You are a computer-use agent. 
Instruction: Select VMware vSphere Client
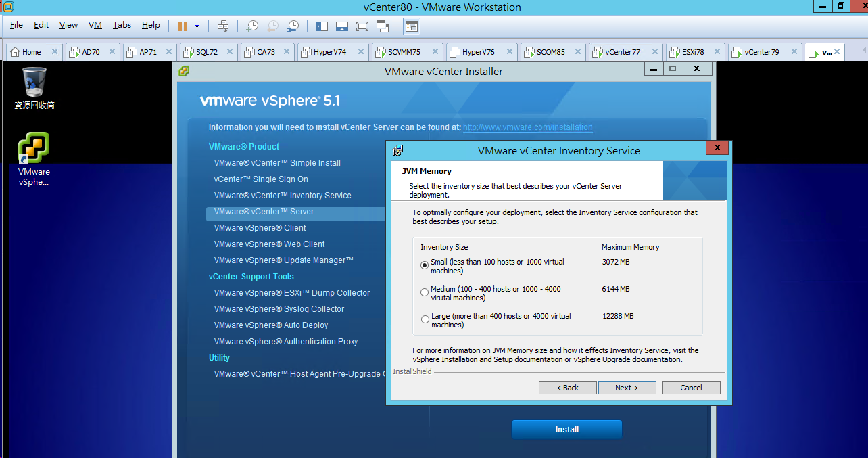coord(260,228)
